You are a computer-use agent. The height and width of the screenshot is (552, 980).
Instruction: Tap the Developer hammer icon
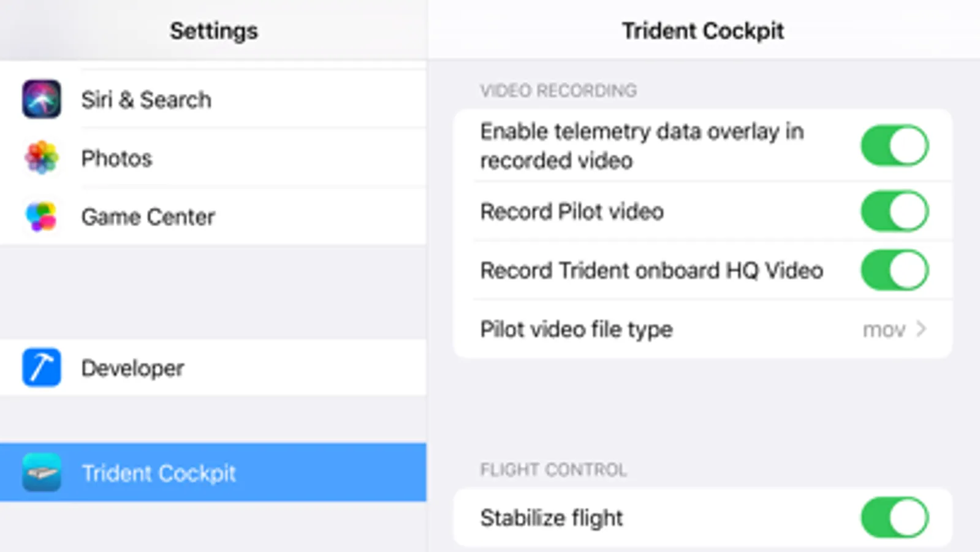(42, 367)
